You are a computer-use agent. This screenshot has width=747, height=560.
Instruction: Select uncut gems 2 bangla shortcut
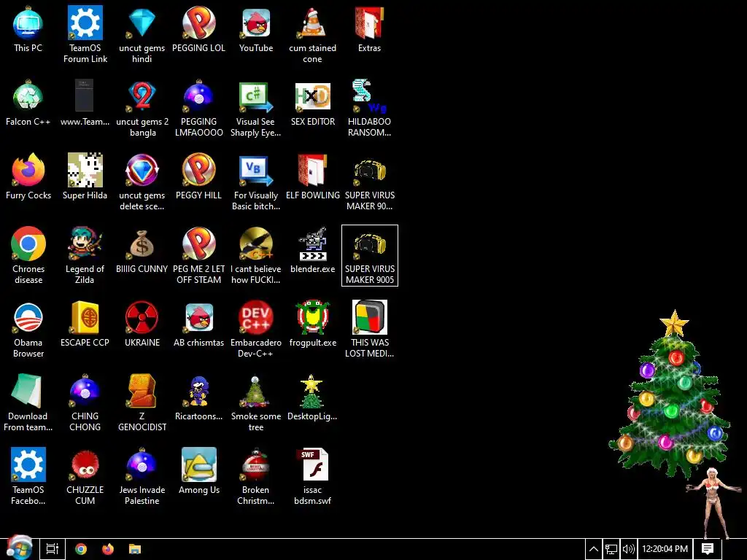(x=142, y=108)
